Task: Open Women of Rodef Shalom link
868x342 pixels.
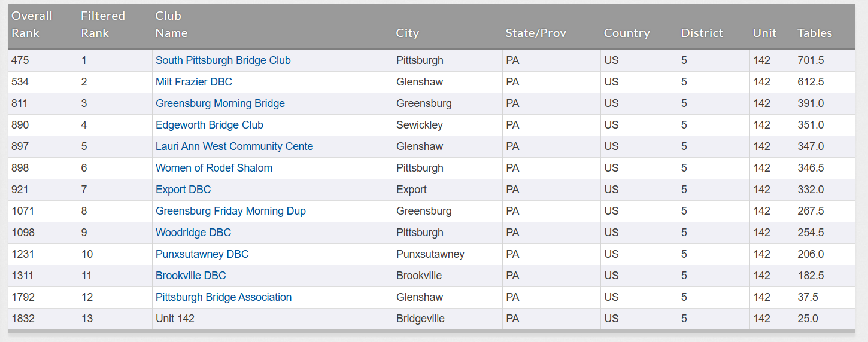Action: [x=214, y=168]
